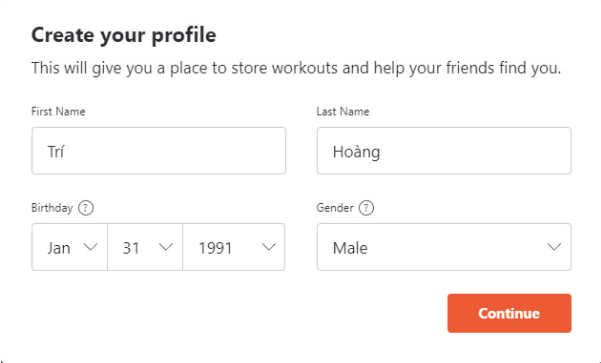The image size is (601, 363).
Task: Click the Birthday label text
Action: (52, 208)
